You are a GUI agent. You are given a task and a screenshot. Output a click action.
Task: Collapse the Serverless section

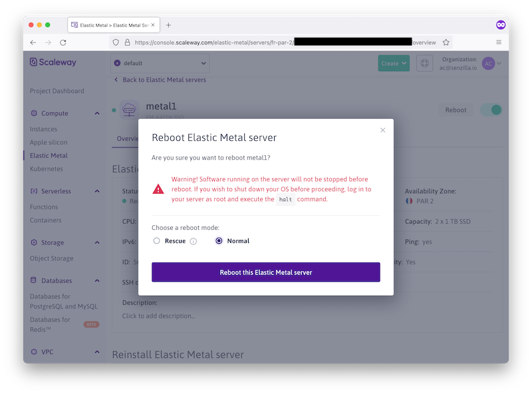pos(97,191)
